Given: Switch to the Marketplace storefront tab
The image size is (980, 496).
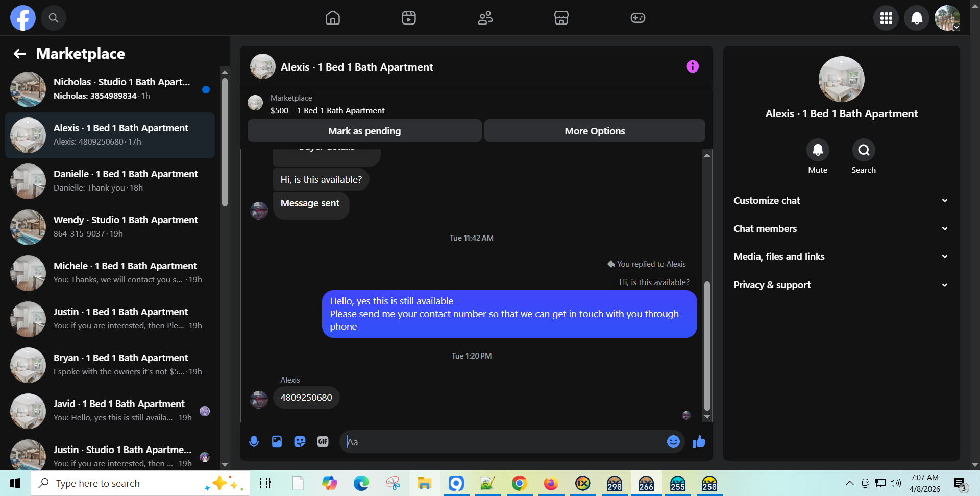Looking at the screenshot, I should click(561, 18).
